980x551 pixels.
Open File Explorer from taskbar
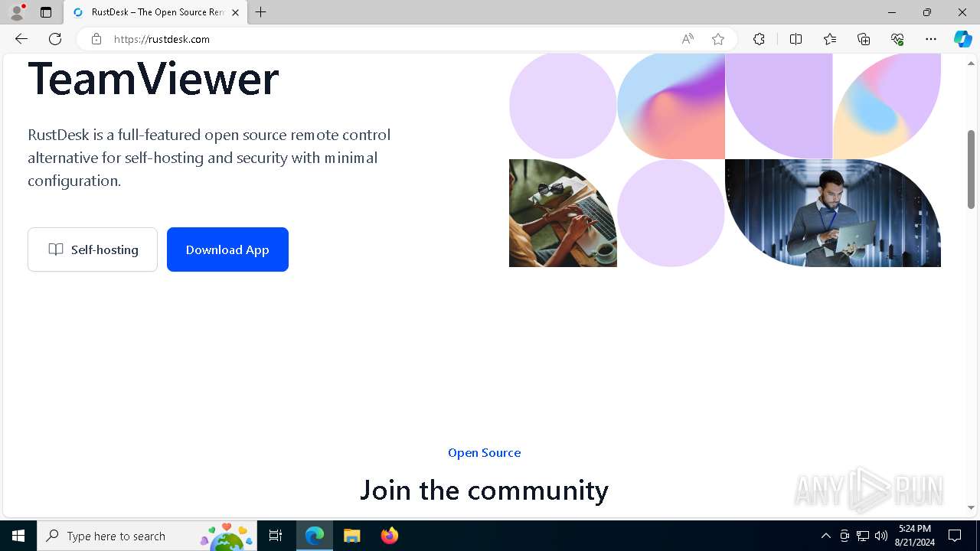point(352,536)
